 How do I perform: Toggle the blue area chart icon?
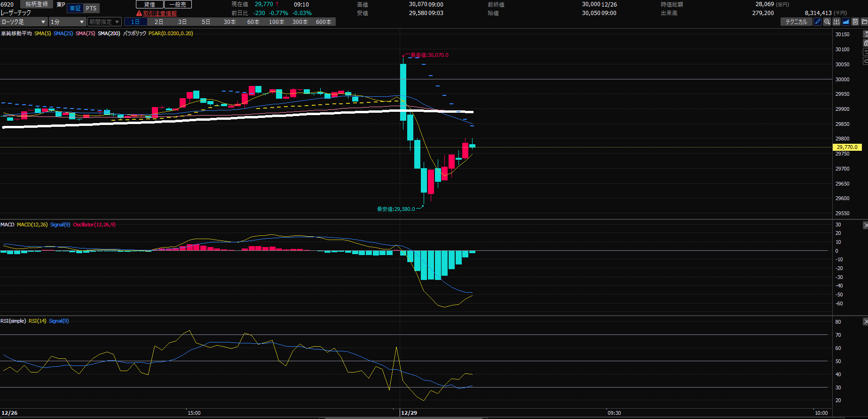[846, 22]
